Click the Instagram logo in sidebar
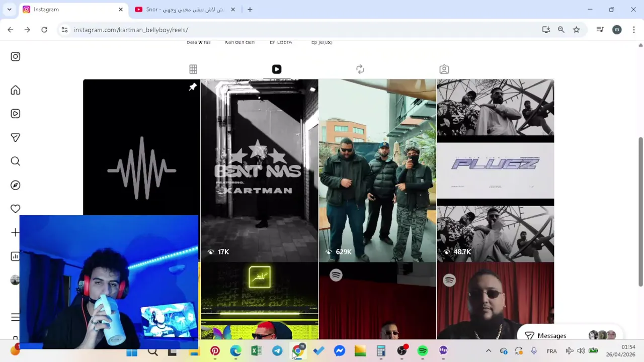 coord(16,57)
